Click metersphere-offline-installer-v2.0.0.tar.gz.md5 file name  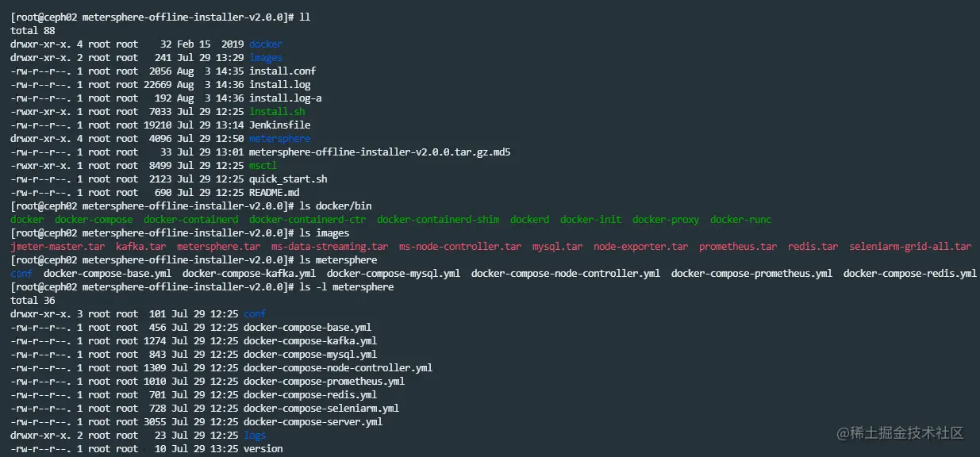click(x=379, y=152)
